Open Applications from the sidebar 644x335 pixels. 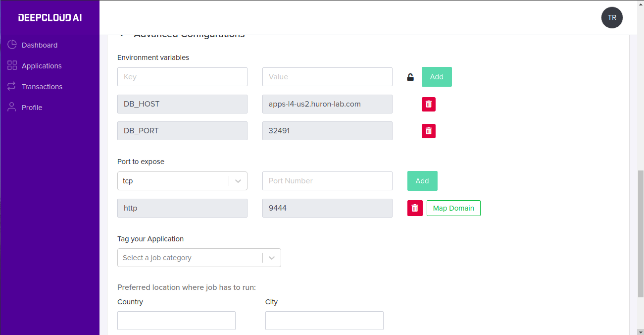tap(42, 66)
